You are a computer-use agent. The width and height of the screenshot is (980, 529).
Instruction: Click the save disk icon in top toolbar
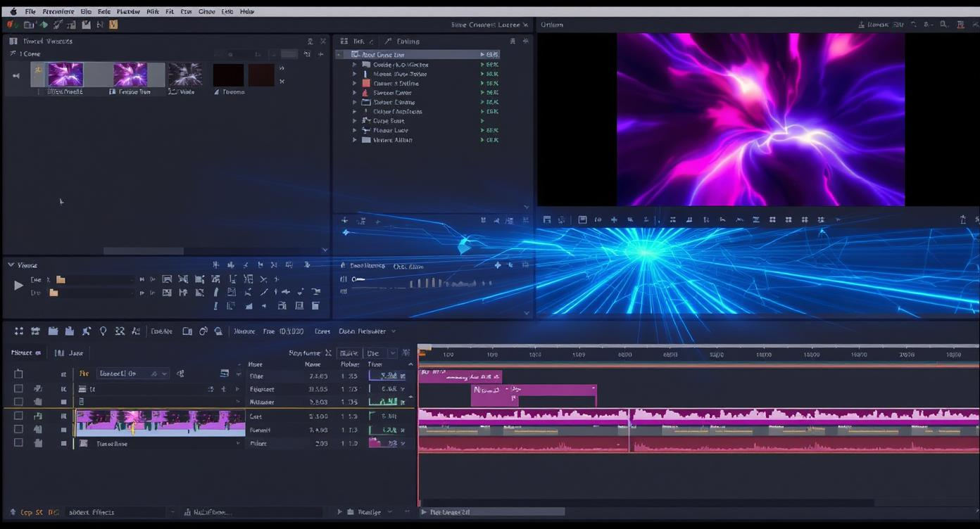point(86,25)
